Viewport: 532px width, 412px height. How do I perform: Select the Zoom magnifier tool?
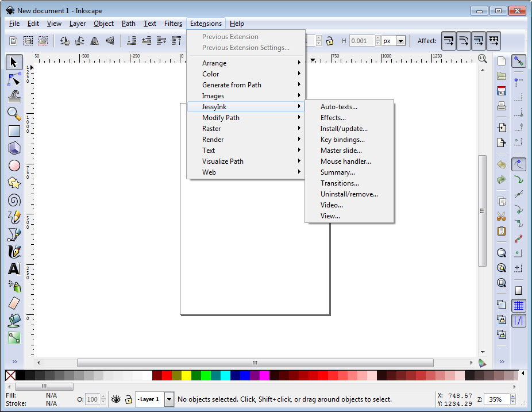(x=14, y=114)
